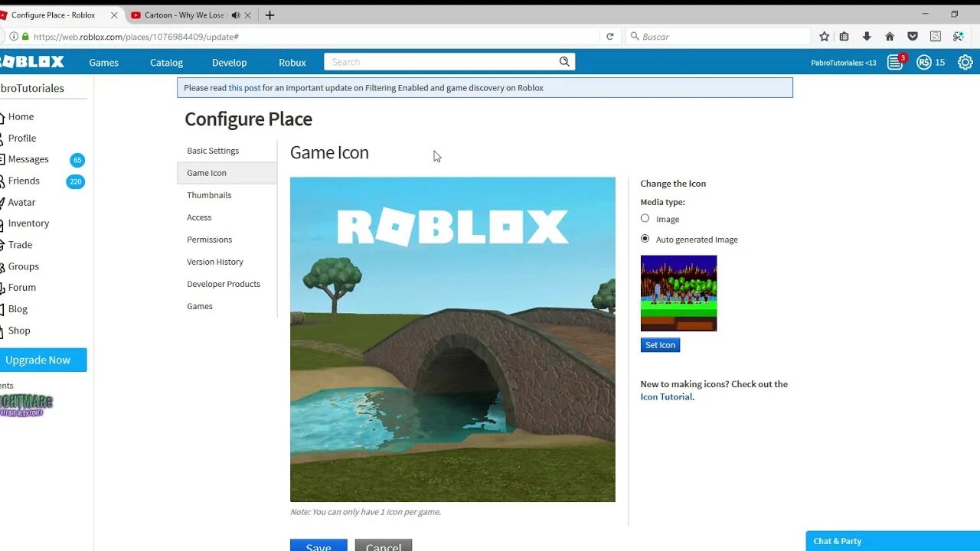Click the Set Icon button
This screenshot has width=980, height=551.
pos(660,345)
